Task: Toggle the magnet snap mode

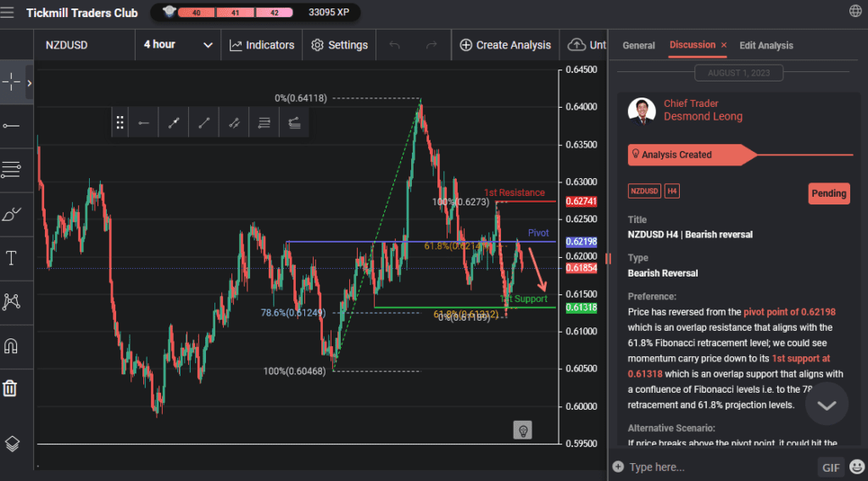Action: pyautogui.click(x=11, y=346)
